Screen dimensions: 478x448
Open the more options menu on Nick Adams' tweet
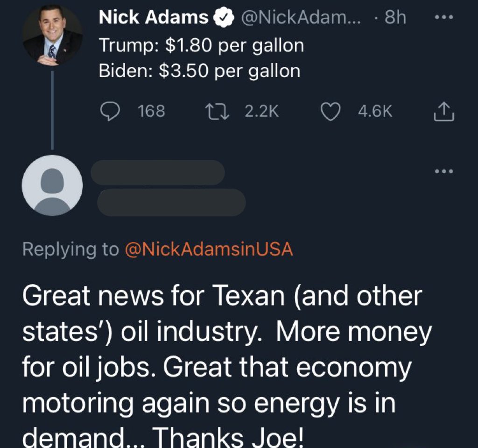pos(444,17)
